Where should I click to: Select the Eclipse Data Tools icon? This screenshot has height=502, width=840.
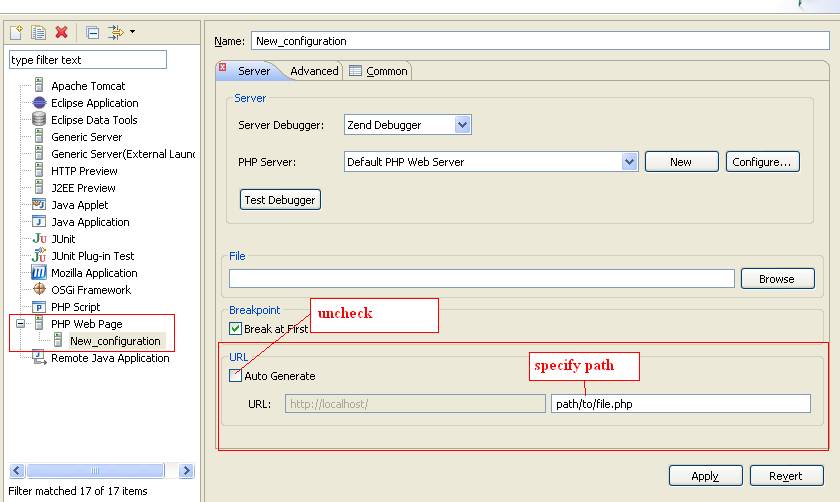tap(39, 119)
